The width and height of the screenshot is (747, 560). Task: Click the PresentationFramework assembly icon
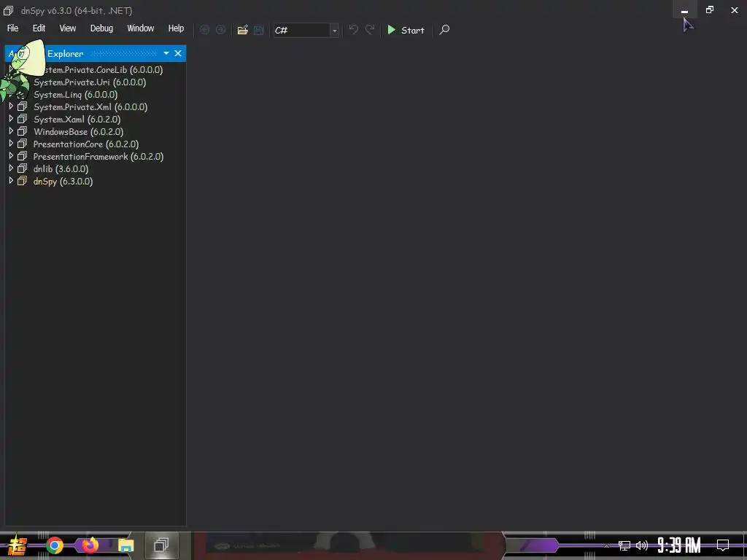22,156
